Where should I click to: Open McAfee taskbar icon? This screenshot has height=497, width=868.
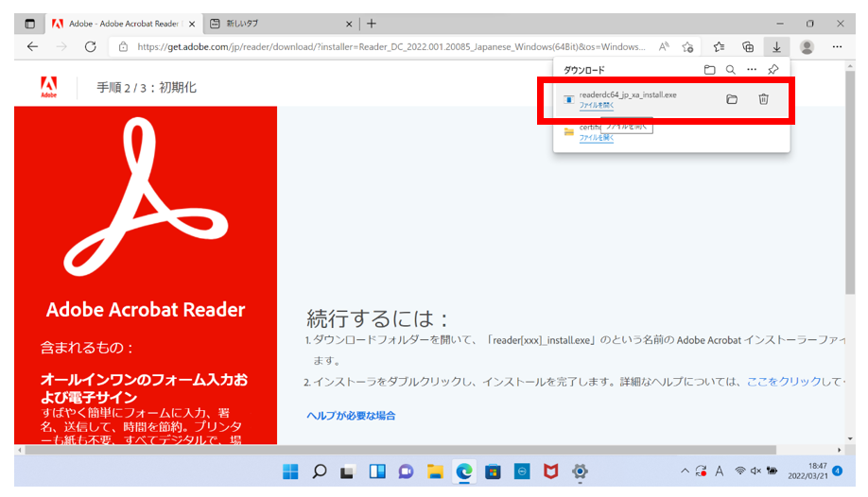point(551,471)
